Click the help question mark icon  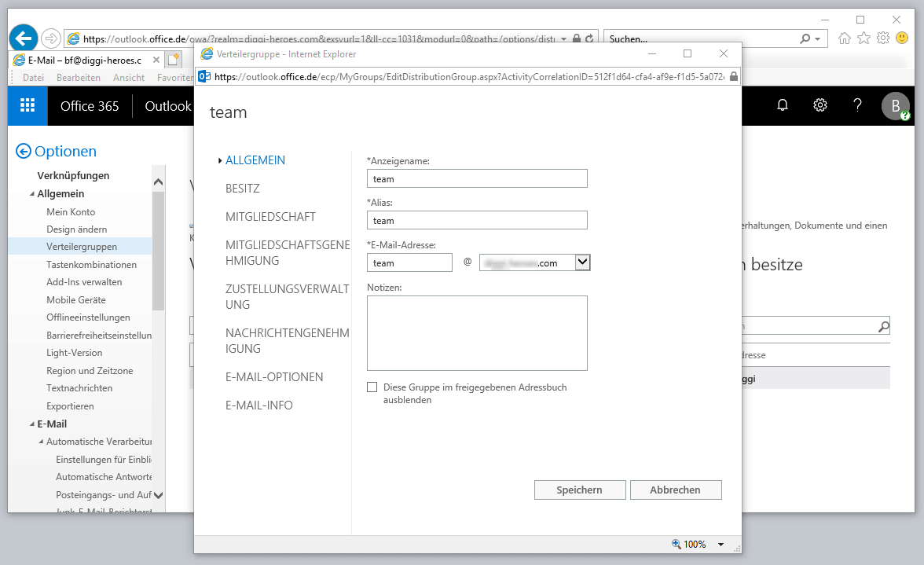point(858,106)
